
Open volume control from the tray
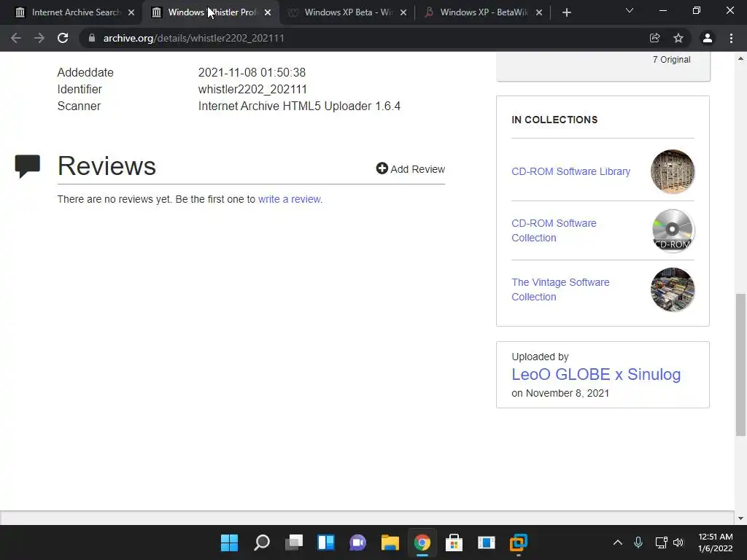[x=678, y=542]
